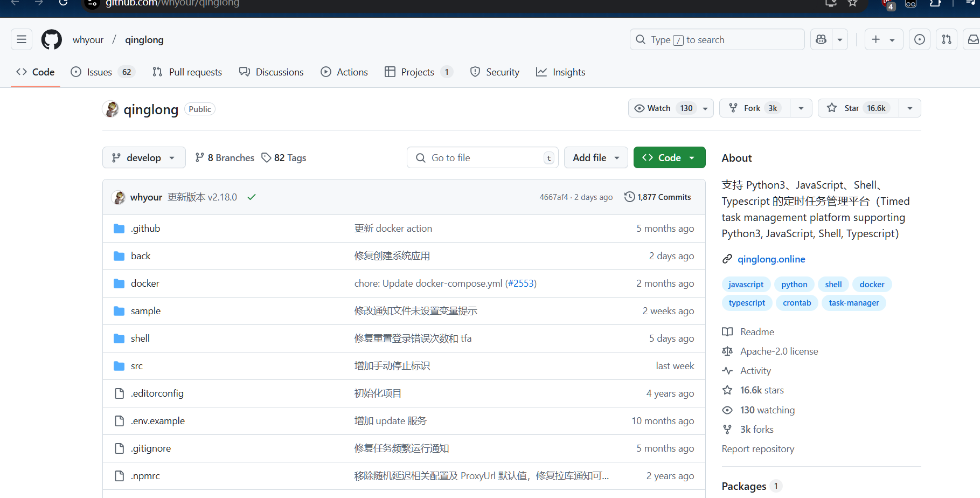Open the Projects tab
980x498 pixels.
pos(419,72)
